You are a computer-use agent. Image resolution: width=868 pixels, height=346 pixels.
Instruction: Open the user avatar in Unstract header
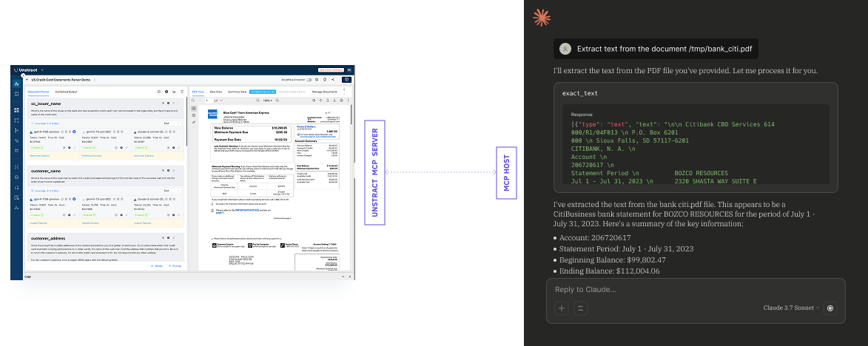(x=349, y=70)
